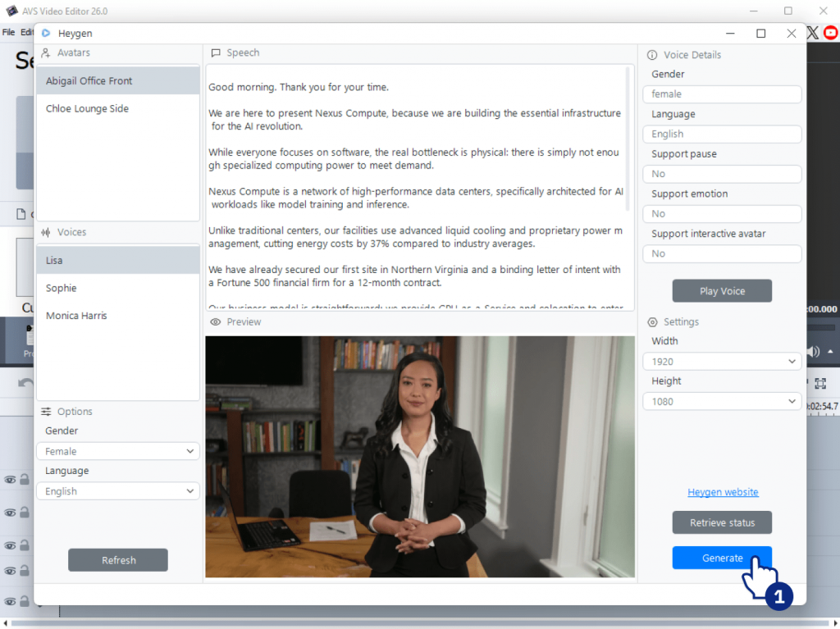Choose the Lisa voice
The image size is (840, 629).
tap(118, 261)
